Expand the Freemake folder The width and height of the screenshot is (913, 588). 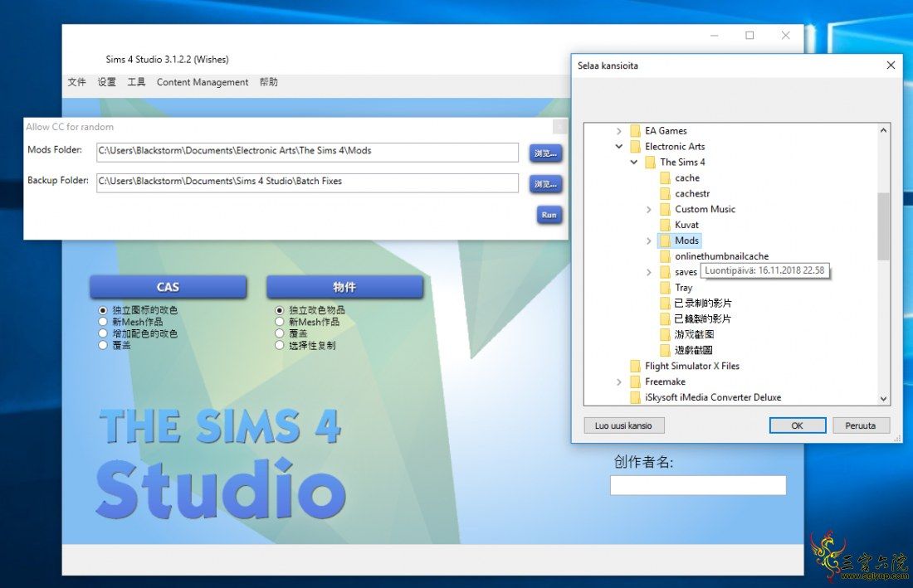tap(619, 382)
